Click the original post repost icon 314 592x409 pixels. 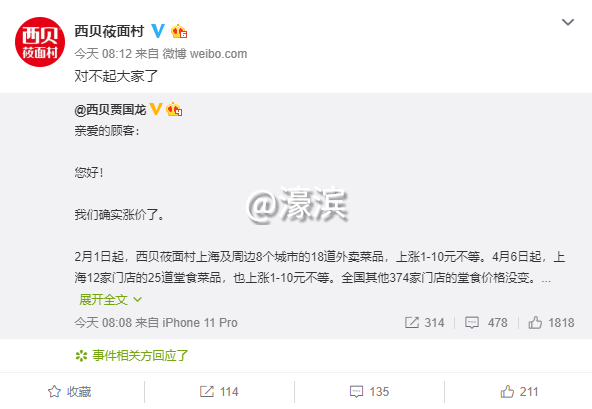[424, 323]
